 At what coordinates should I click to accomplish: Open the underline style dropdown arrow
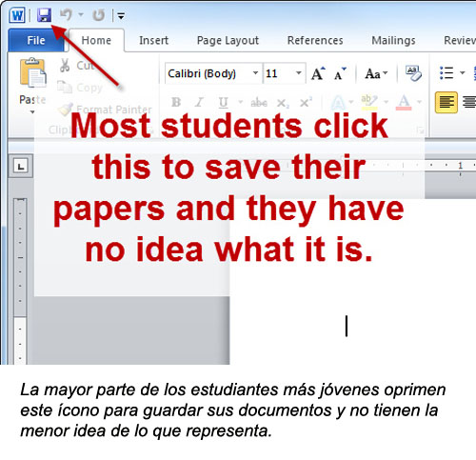coord(241,102)
